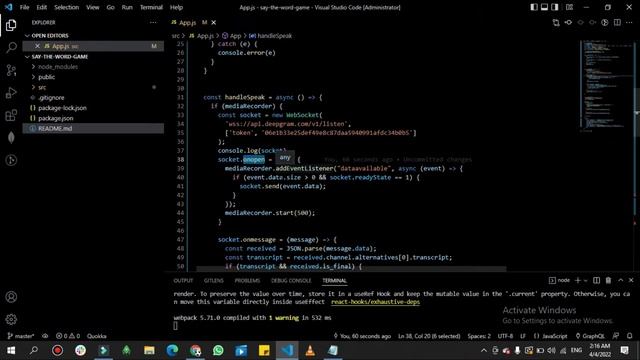The width and height of the screenshot is (640, 360).
Task: Open package-lock.json file
Action: pyautogui.click(x=62, y=108)
